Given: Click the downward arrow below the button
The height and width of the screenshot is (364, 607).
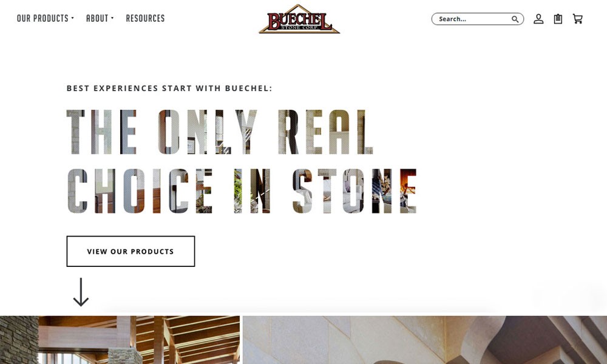Looking at the screenshot, I should coord(81,292).
